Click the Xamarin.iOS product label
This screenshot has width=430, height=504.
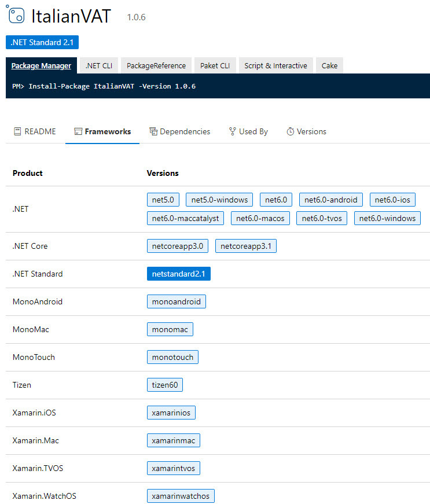[34, 413]
